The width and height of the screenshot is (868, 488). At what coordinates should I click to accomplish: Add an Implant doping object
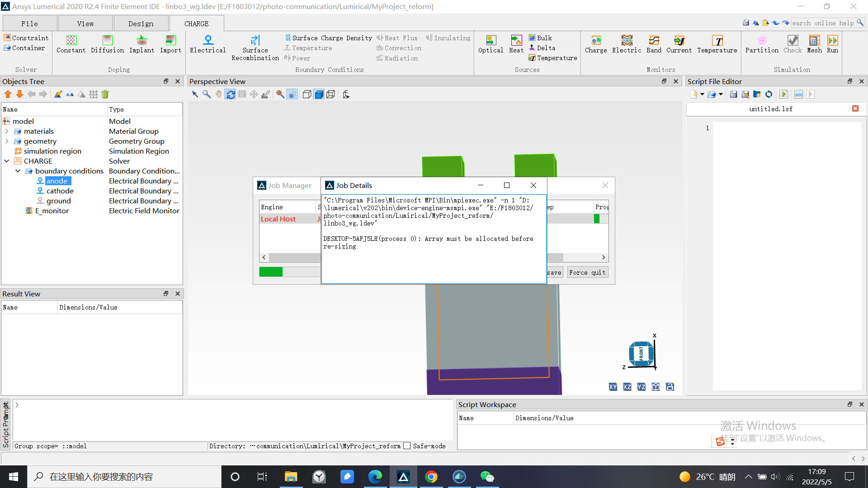tap(142, 44)
